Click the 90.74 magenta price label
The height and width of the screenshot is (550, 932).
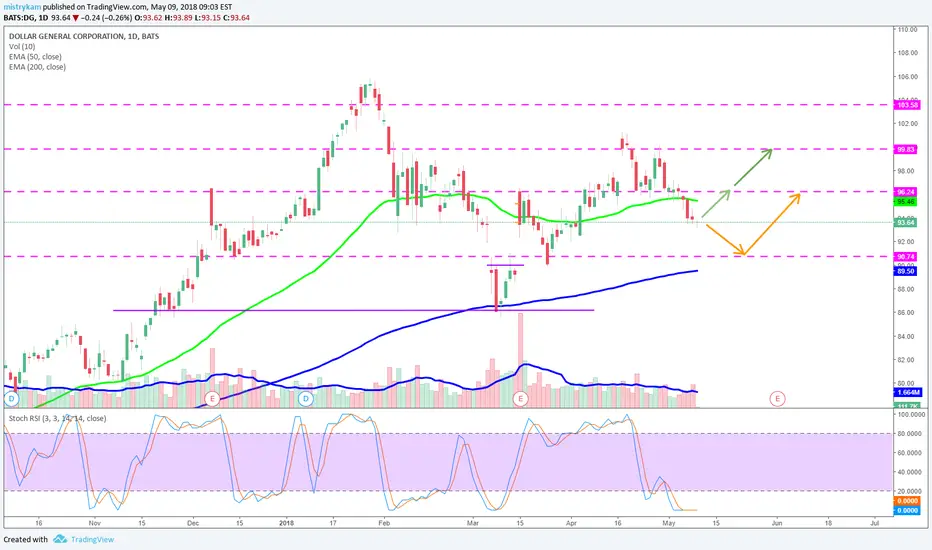906,257
